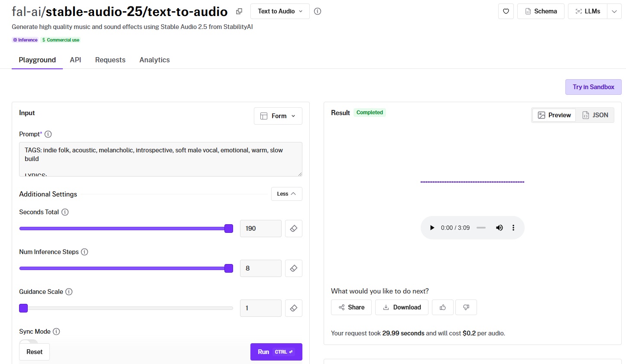Screen dimensions: 626x364
Task: Switch result view to Preview
Action: [554, 115]
